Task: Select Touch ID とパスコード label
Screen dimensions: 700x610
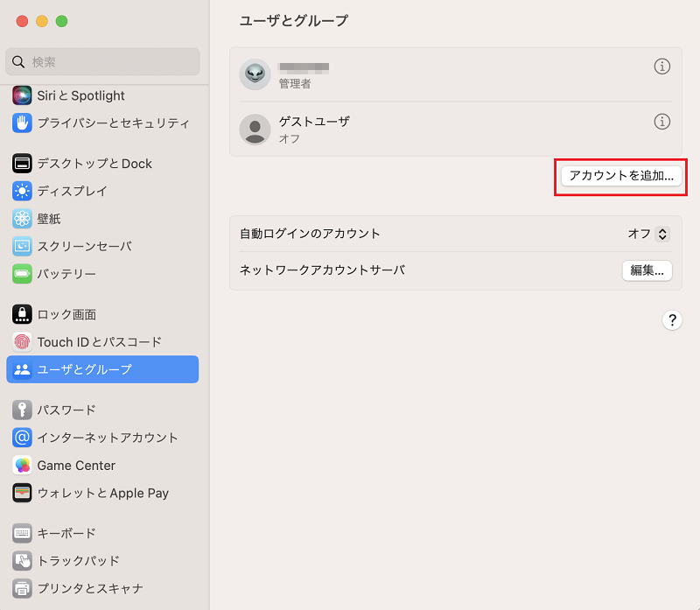Action: point(100,342)
